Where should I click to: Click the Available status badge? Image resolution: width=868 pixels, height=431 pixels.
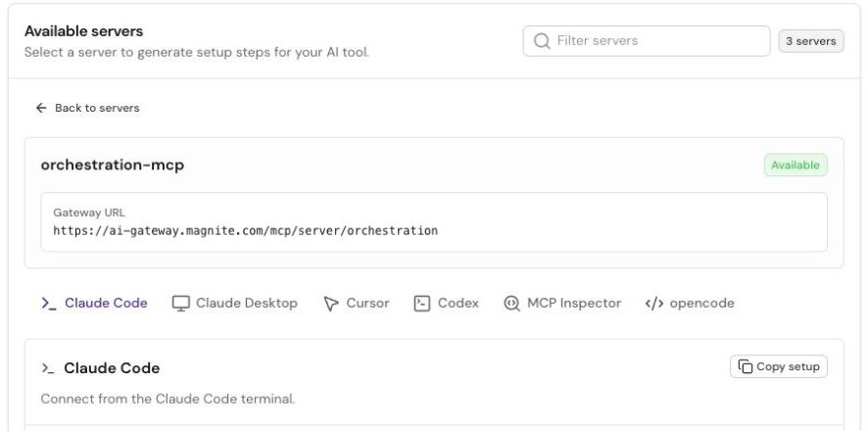(796, 165)
